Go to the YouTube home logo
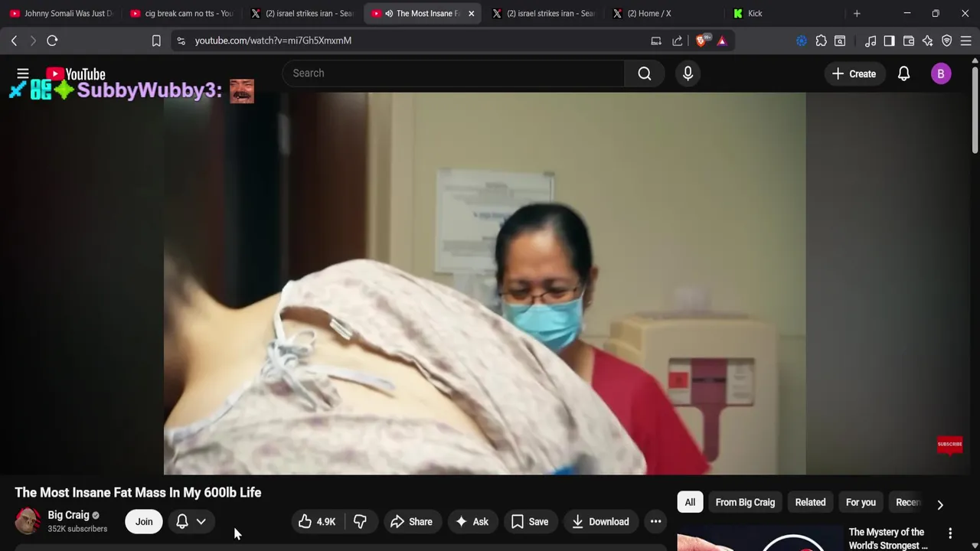The height and width of the screenshot is (551, 980). [x=76, y=74]
